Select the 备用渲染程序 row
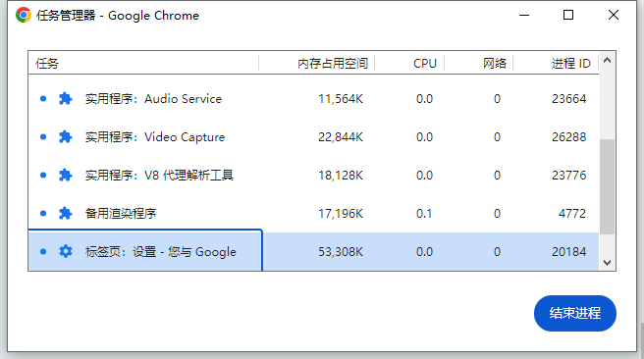 (x=313, y=214)
